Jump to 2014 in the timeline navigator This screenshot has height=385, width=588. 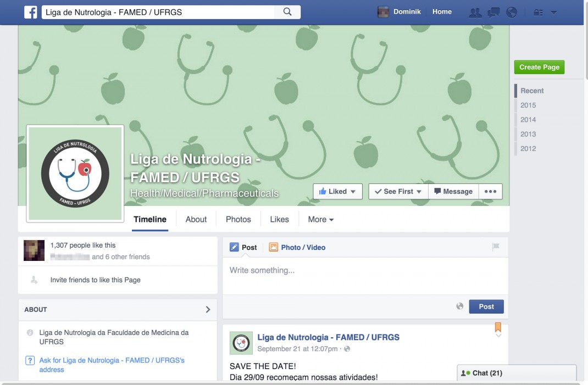(528, 120)
